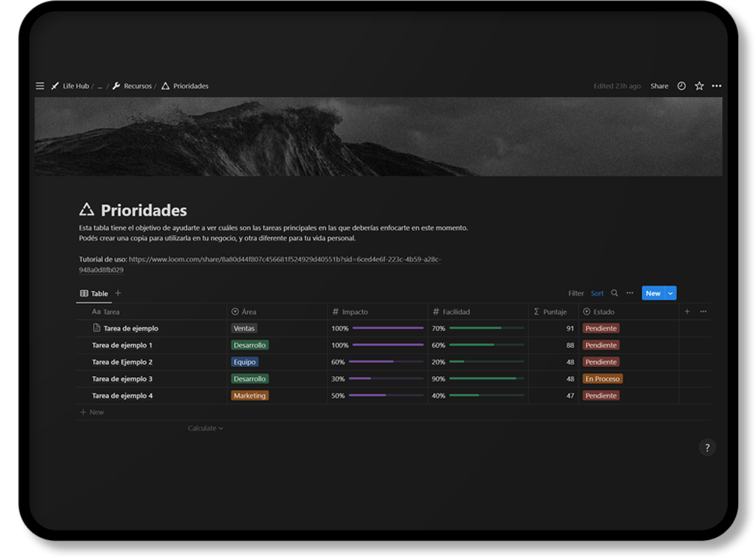This screenshot has height=558, width=756.
Task: Add a new view with plus icon
Action: (118, 293)
